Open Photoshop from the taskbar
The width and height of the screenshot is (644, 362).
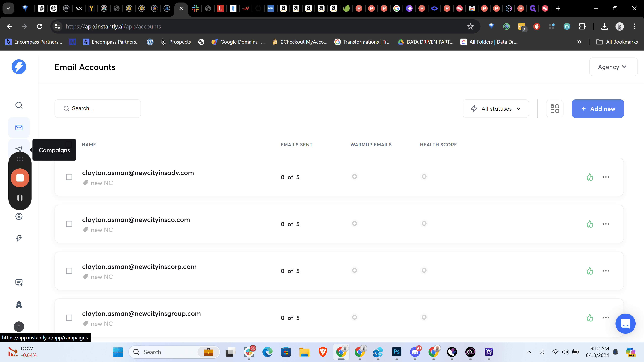(396, 352)
